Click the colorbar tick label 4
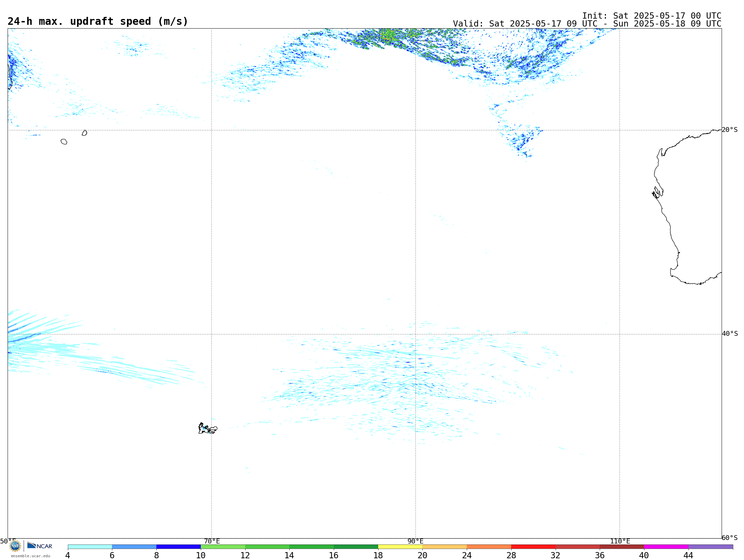Screen dimensions: 744x560 click(x=68, y=555)
